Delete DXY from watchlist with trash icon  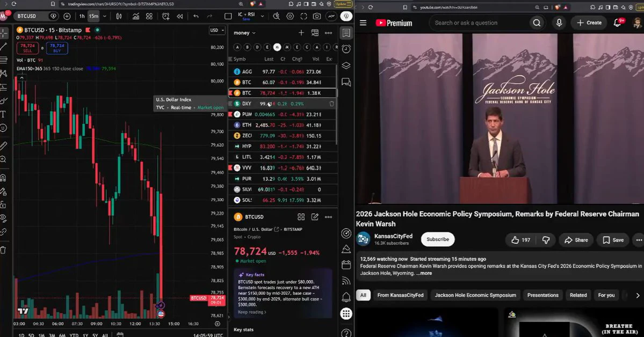click(331, 104)
